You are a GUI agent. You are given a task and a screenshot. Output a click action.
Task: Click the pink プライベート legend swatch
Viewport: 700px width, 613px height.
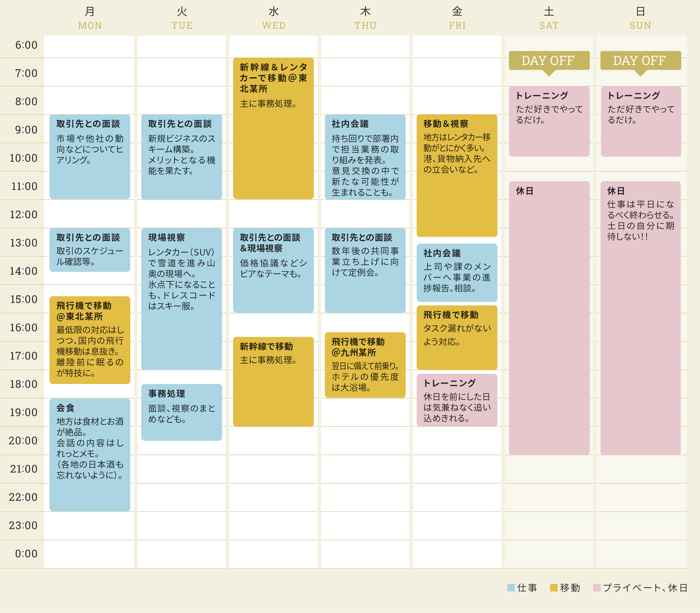tap(597, 588)
